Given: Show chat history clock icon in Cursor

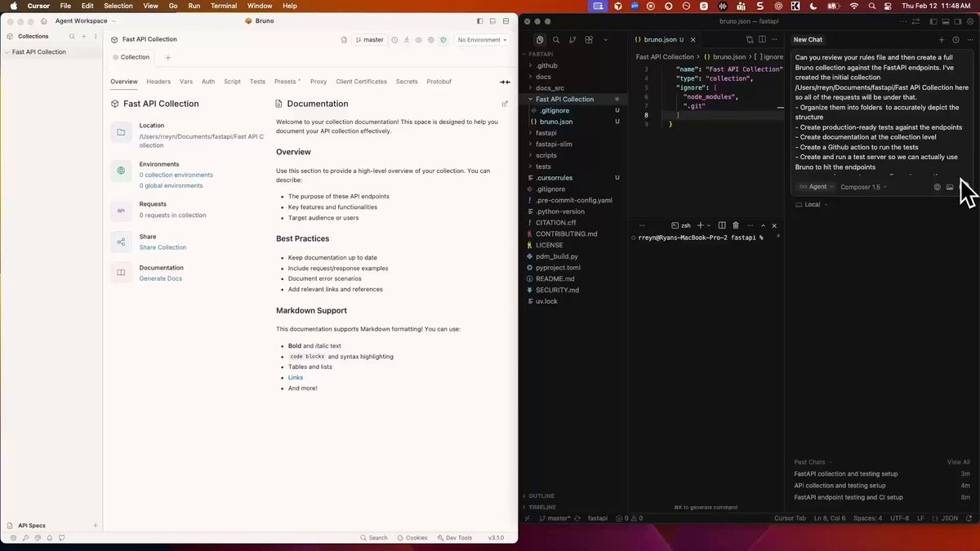Looking at the screenshot, I should [955, 39].
